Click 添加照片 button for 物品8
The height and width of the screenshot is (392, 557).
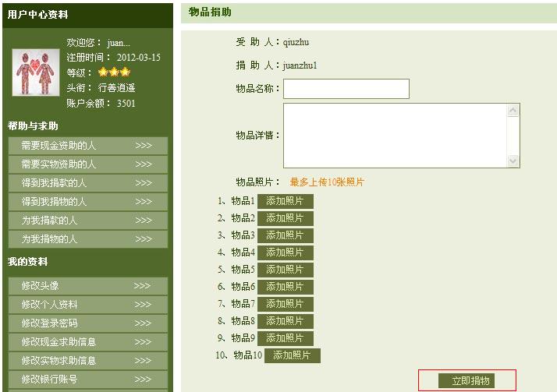pyautogui.click(x=286, y=321)
